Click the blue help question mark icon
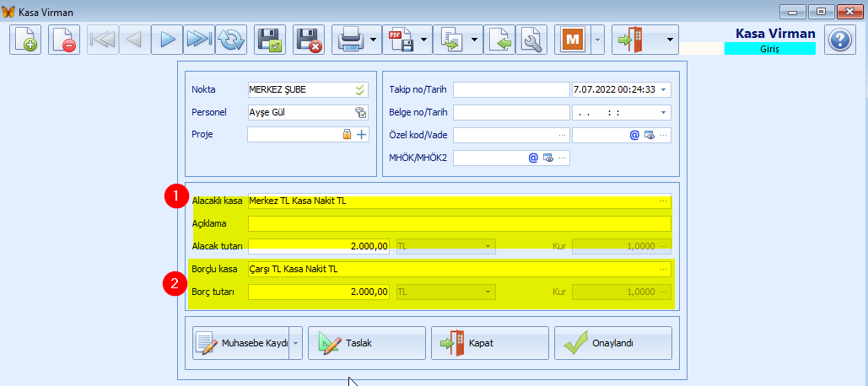The image size is (868, 386). [x=839, y=40]
